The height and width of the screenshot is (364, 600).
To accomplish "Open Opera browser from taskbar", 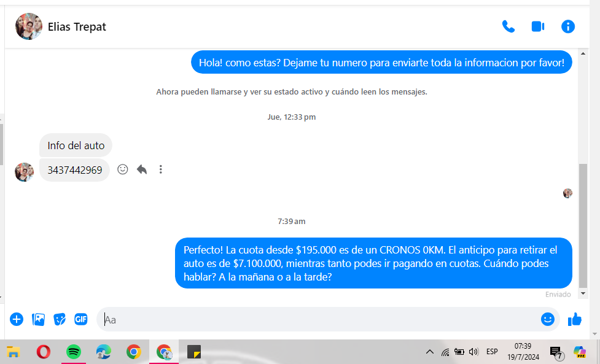I will 43,352.
